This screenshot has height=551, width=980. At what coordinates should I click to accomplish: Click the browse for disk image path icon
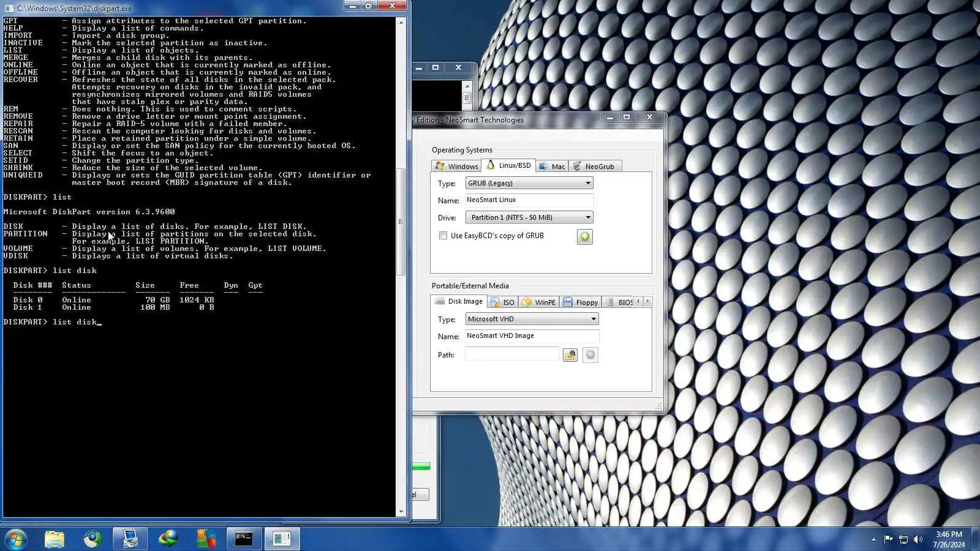[570, 355]
